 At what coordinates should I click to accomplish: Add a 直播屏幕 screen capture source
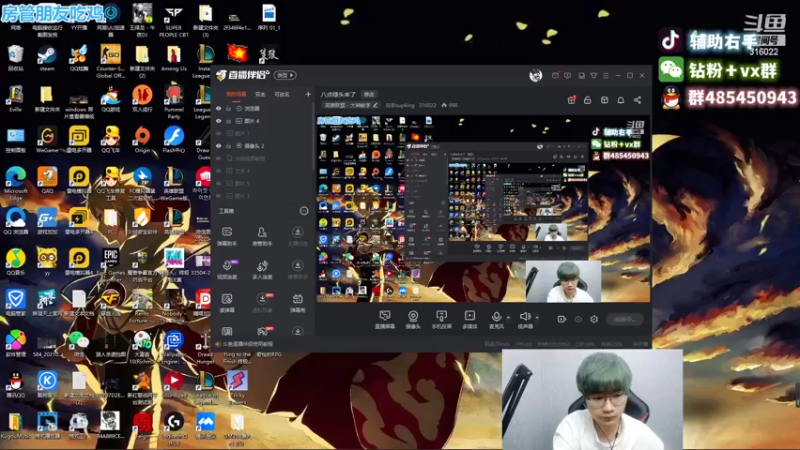click(x=385, y=319)
